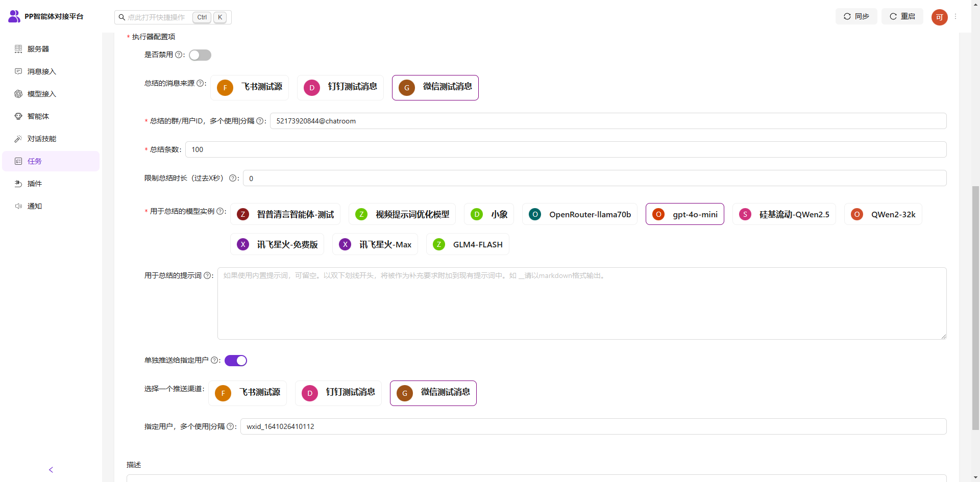Select 视频提示词优化模型 model
Image resolution: width=980 pixels, height=482 pixels.
click(x=402, y=214)
